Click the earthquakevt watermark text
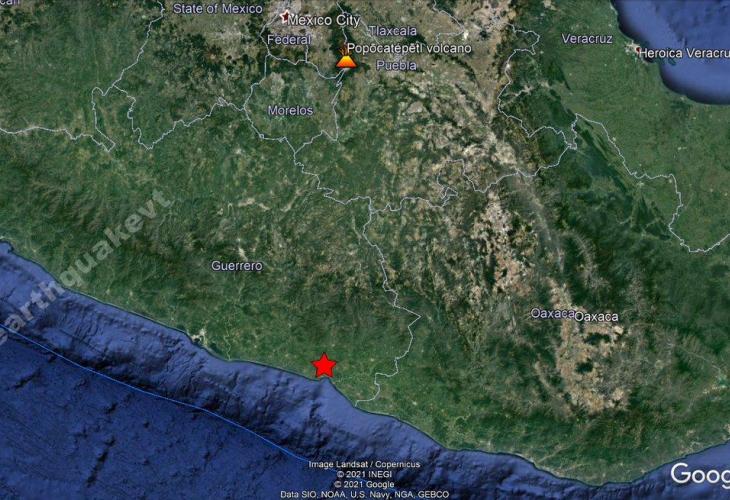Screen dimensions: 730x500 pyautogui.click(x=85, y=265)
